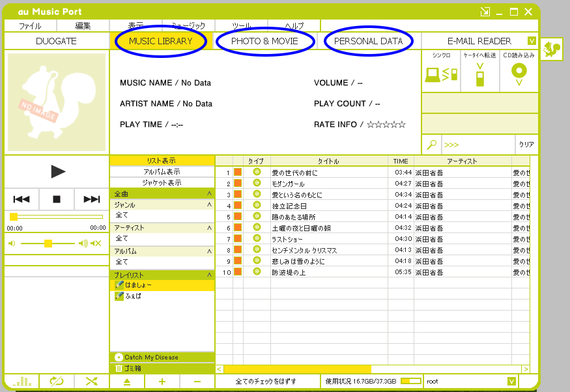Click the loud-volume speaker icon
Viewport: 570px width, 392px height.
pos(83,244)
